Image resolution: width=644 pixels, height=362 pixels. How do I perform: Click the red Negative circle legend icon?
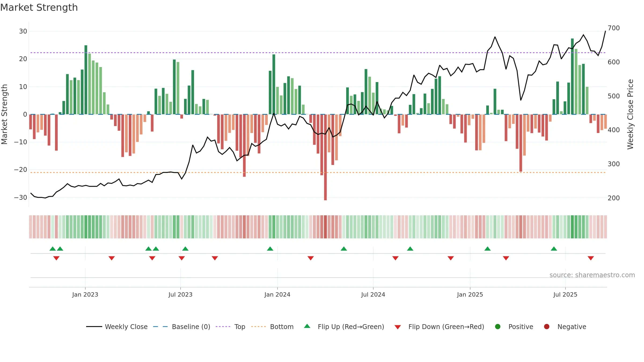[547, 327]
